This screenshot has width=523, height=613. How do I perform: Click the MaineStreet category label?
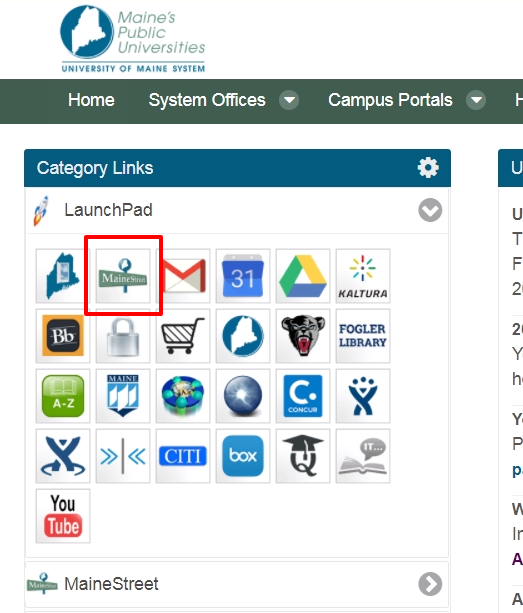tap(111, 584)
